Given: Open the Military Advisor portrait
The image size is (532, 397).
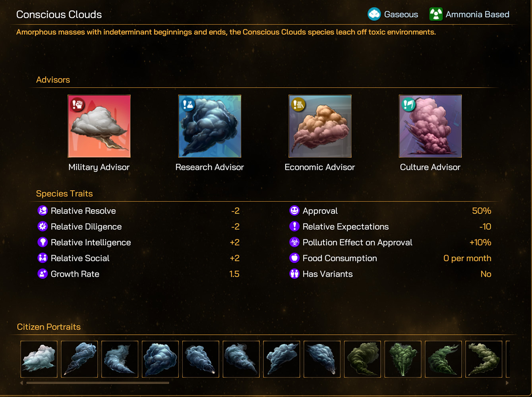Looking at the screenshot, I should click(99, 126).
